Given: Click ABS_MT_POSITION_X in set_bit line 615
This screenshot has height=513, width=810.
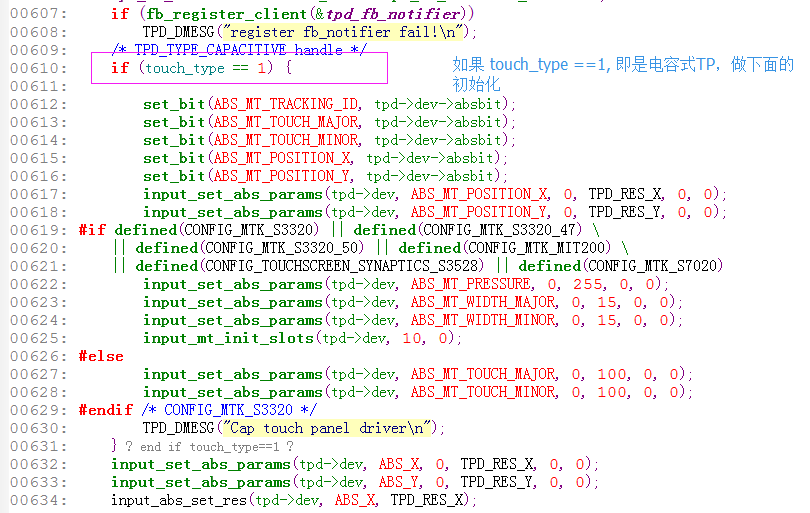Looking at the screenshot, I should point(282,158).
